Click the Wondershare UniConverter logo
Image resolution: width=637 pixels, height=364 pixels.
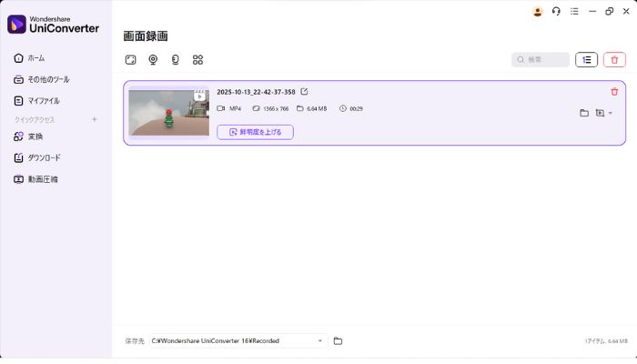point(53,25)
